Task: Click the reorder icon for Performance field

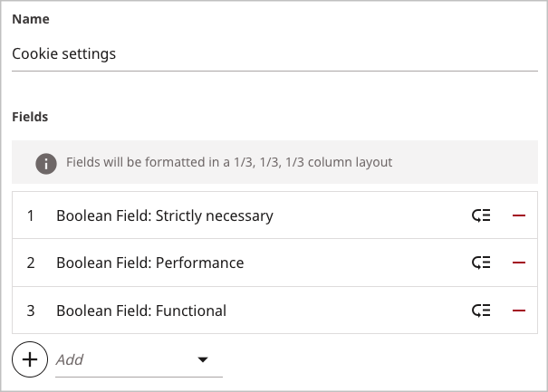Action: click(x=481, y=263)
